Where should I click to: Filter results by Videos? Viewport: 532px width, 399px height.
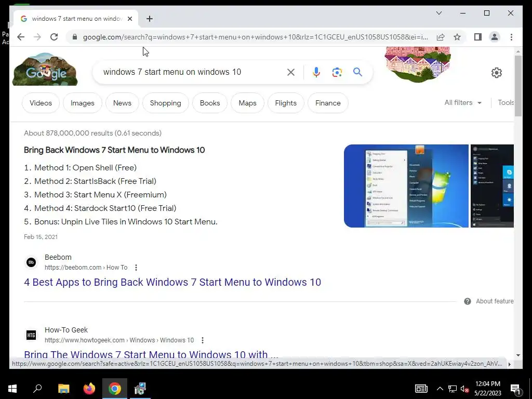point(41,103)
